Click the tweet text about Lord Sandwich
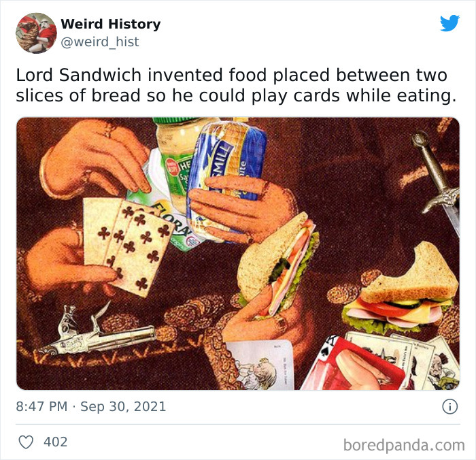Image resolution: width=476 pixels, height=460 pixels. click(x=236, y=85)
